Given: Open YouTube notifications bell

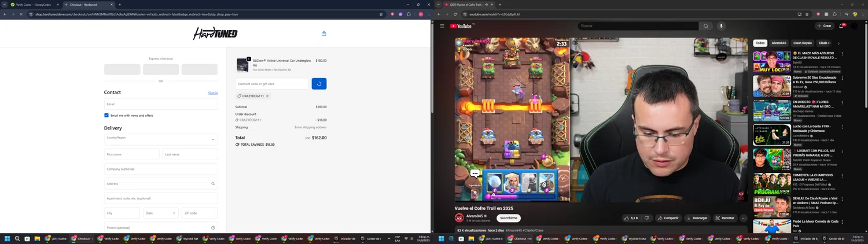Looking at the screenshot, I should 841,26.
